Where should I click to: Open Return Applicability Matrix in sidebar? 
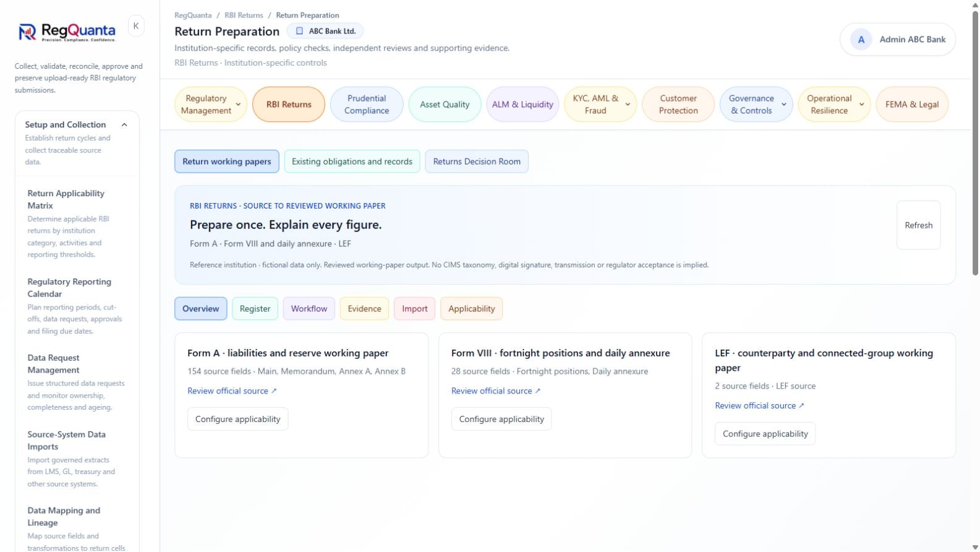[77, 224]
